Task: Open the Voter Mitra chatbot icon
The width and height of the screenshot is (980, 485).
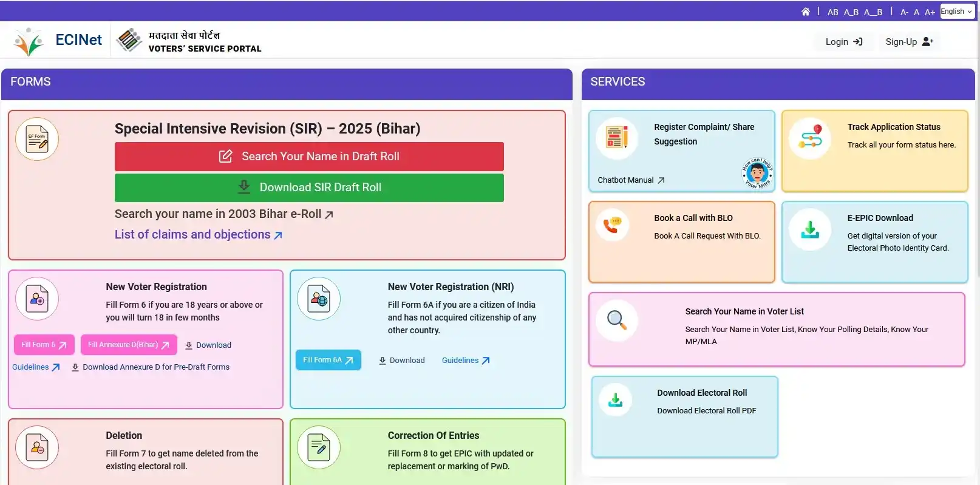Action: 757,174
